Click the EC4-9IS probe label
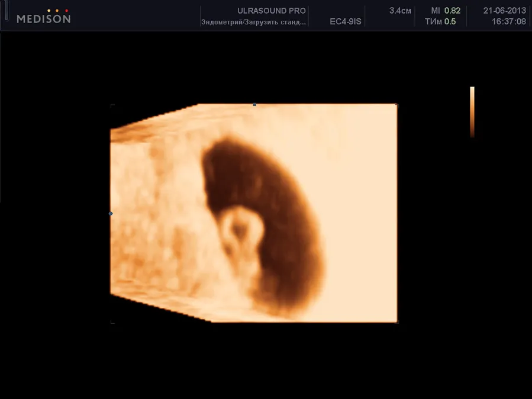 pos(346,22)
